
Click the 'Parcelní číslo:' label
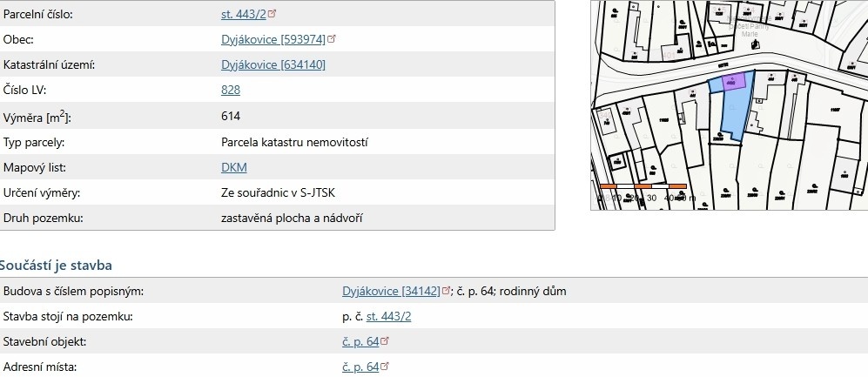[x=37, y=15]
